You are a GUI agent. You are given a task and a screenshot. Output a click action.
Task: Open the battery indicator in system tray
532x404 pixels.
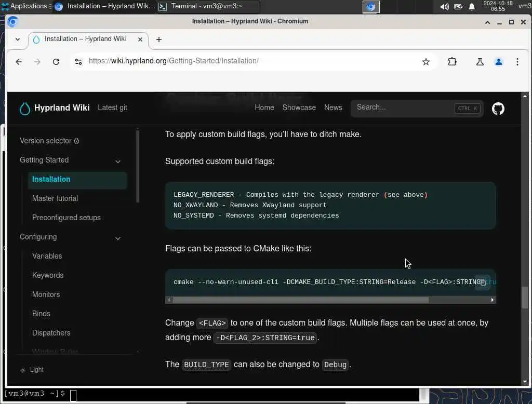tap(458, 7)
